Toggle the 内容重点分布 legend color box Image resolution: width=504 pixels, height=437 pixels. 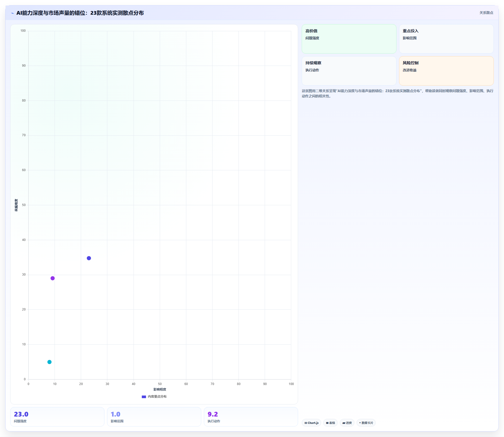point(144,397)
